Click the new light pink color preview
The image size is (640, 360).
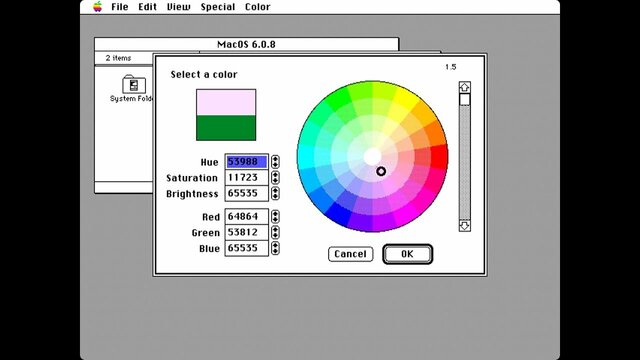point(226,102)
